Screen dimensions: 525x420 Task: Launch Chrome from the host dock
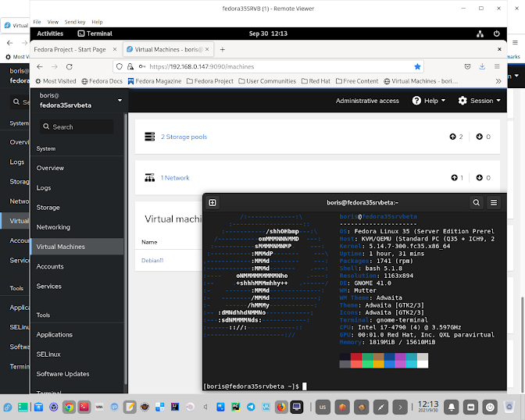coord(69,407)
